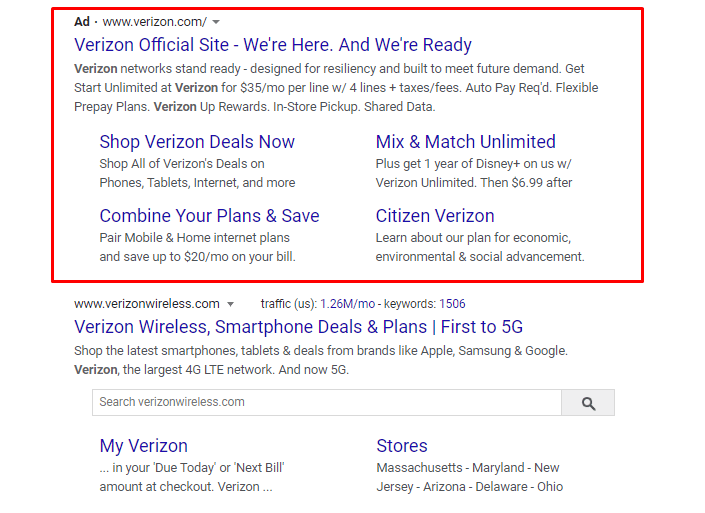Focus the Search verizonwireless.com field
This screenshot has height=513, width=705.
pyautogui.click(x=327, y=402)
